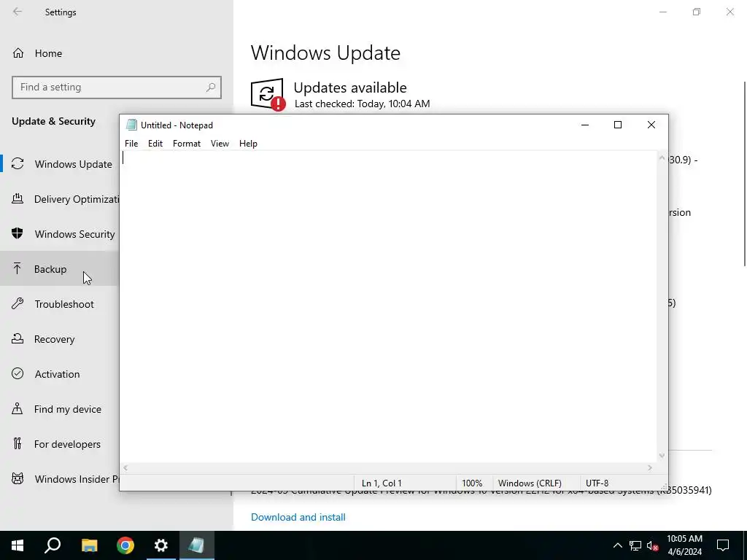This screenshot has width=747, height=560.
Task: Open File Explorer from the taskbar
Action: (89, 545)
